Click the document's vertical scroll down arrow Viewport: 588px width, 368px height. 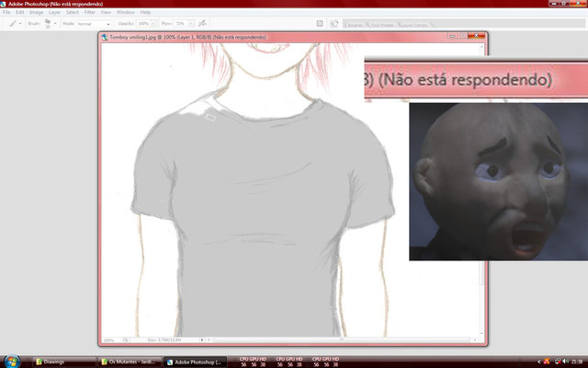pos(481,333)
